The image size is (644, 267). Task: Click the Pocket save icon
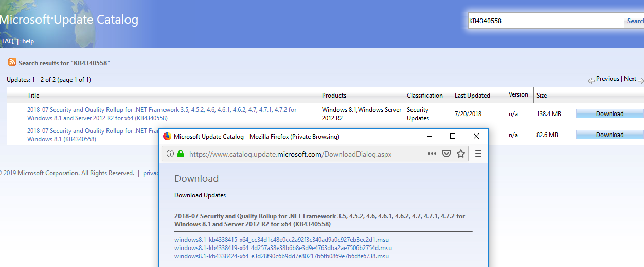(447, 154)
